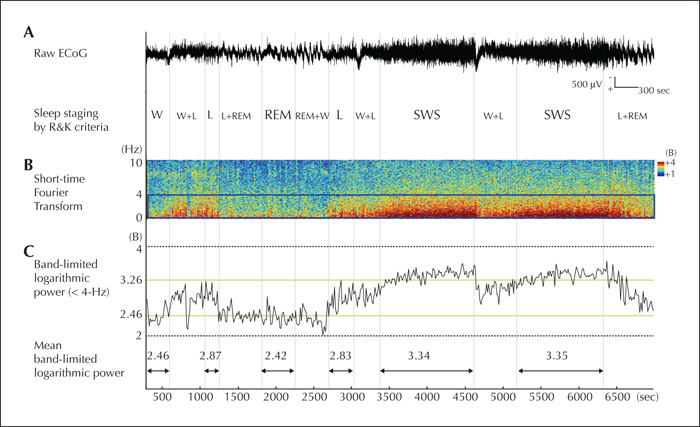Select 'Sleep staging by R&K criteria' text
The width and height of the screenshot is (700, 427).
(x=71, y=120)
